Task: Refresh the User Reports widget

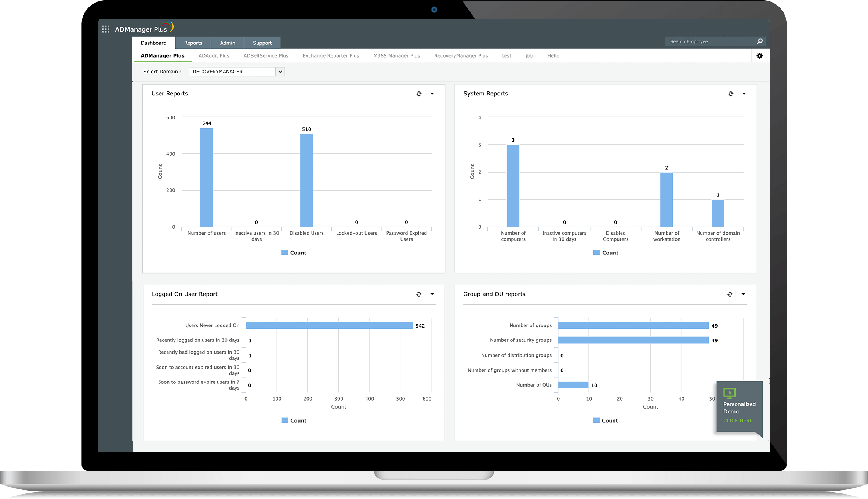Action: coord(419,94)
